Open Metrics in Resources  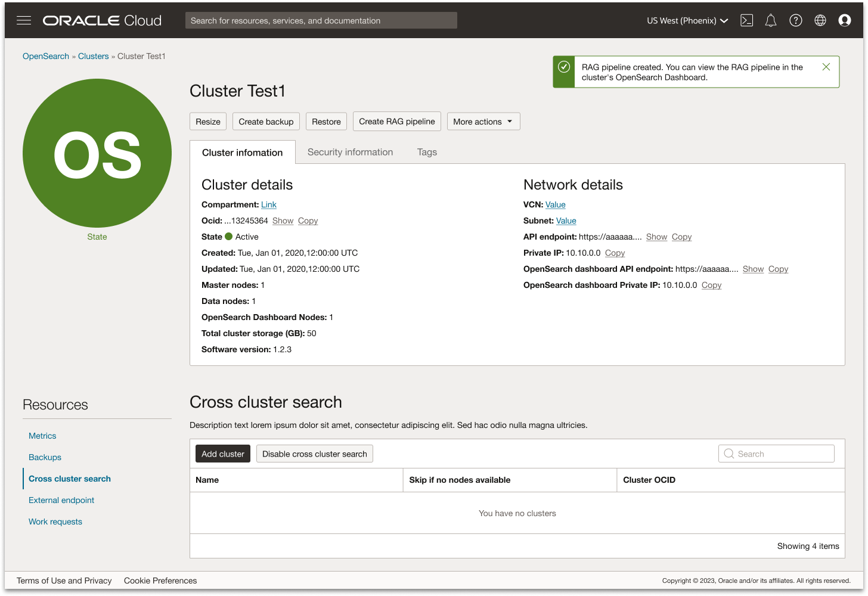pyautogui.click(x=42, y=436)
